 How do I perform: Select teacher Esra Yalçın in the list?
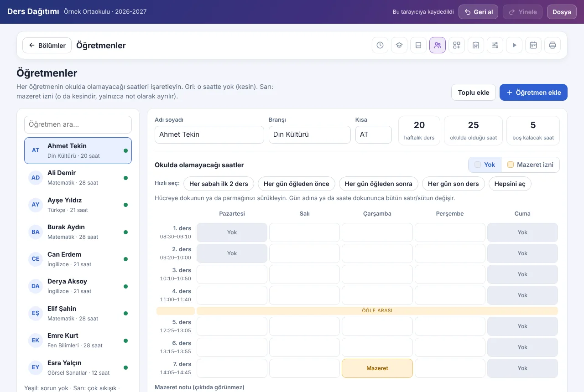[78, 367]
